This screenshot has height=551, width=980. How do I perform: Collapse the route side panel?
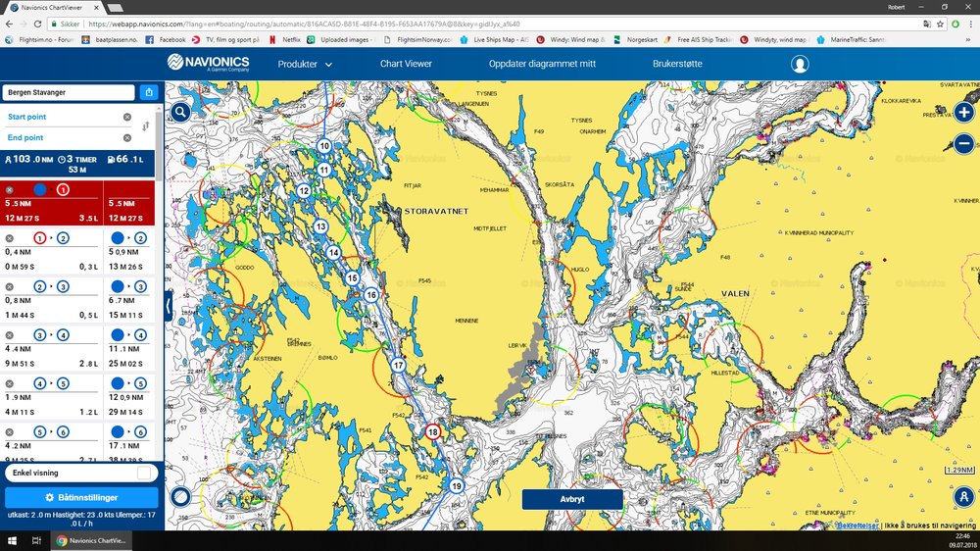point(169,307)
